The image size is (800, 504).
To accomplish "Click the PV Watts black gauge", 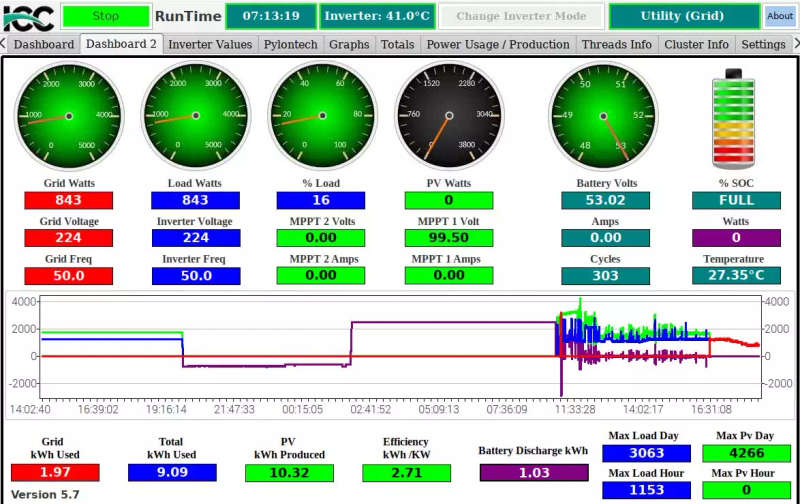I will coord(449,116).
